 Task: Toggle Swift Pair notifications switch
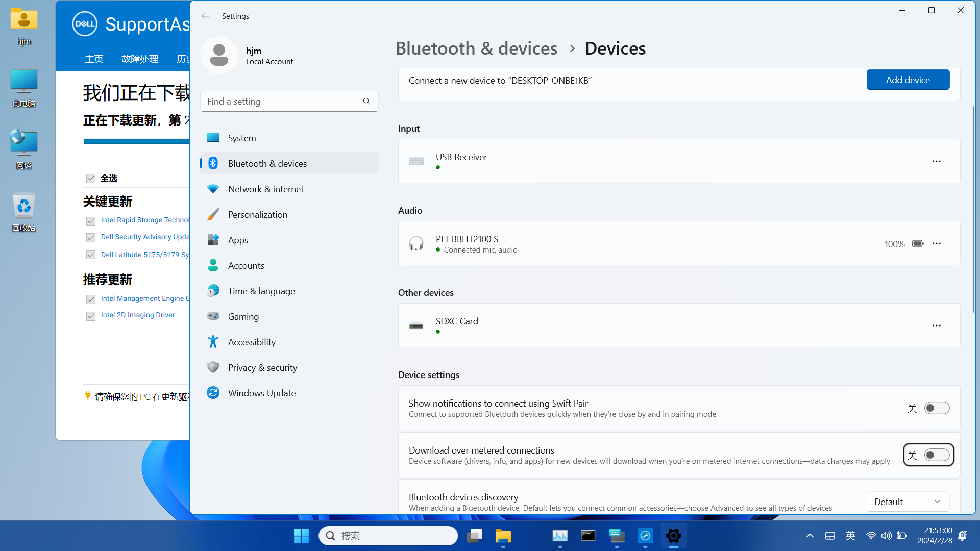(937, 408)
